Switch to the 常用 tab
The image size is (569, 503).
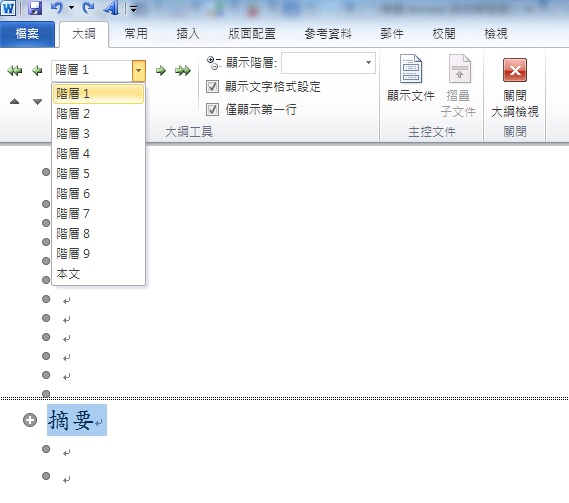(x=136, y=34)
